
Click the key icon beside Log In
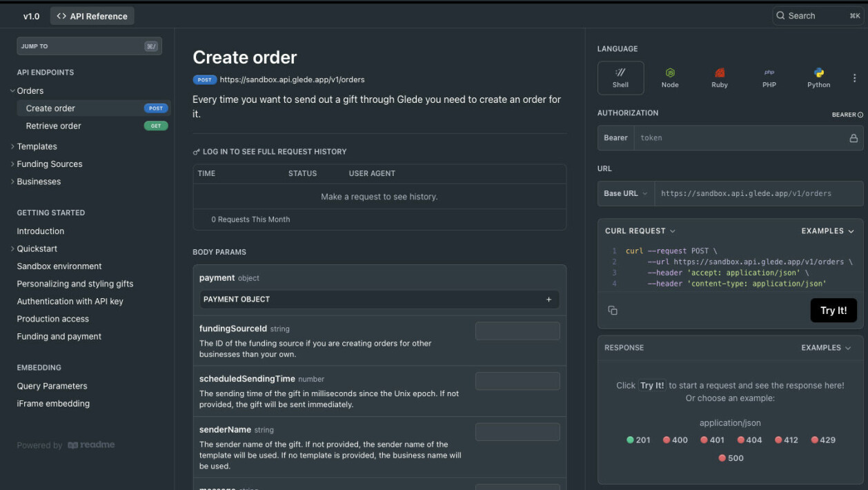point(197,152)
